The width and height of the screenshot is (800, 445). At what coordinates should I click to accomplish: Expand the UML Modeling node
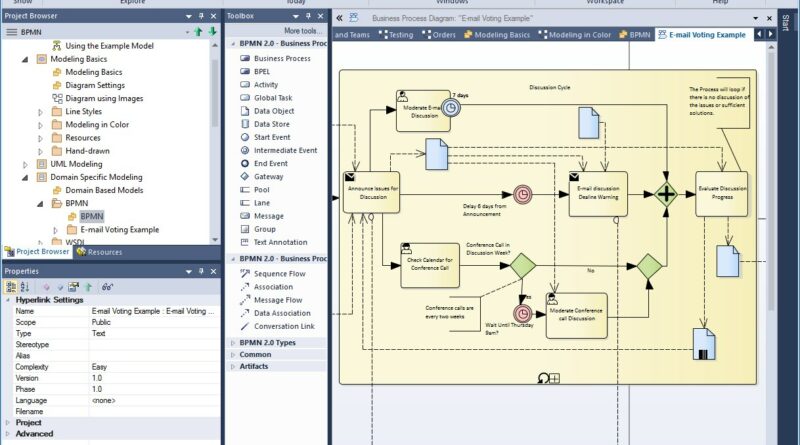click(x=25, y=164)
